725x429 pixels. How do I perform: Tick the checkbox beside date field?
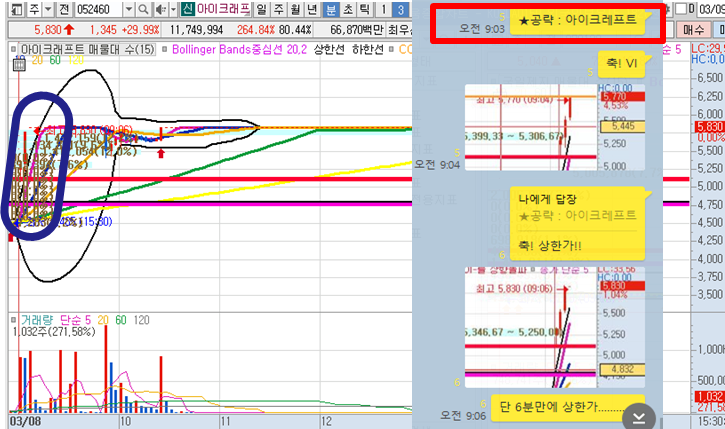681,9
